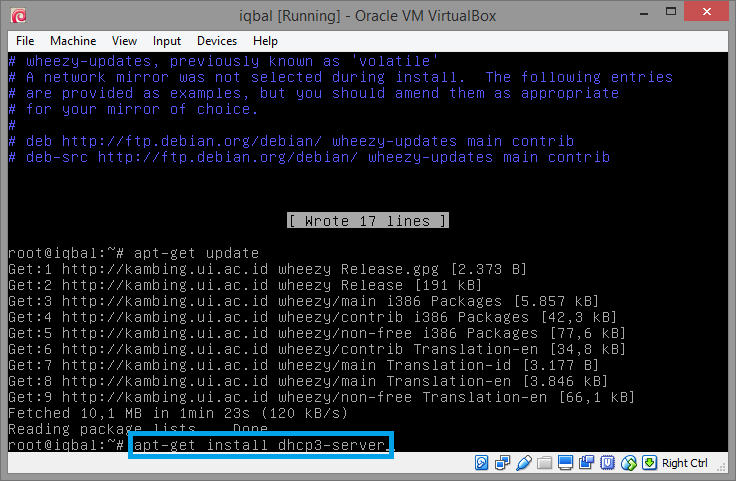This screenshot has height=481, width=736.
Task: Open the Input menu
Action: point(167,41)
